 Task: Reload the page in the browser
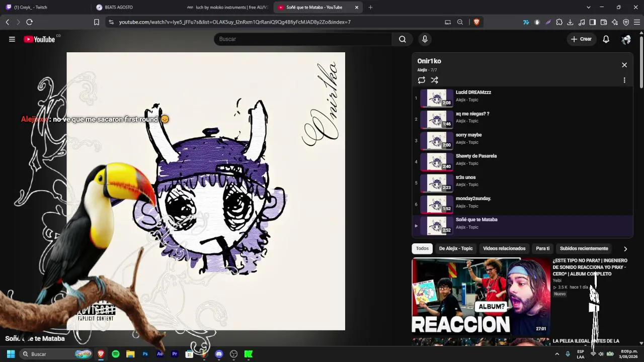29,22
